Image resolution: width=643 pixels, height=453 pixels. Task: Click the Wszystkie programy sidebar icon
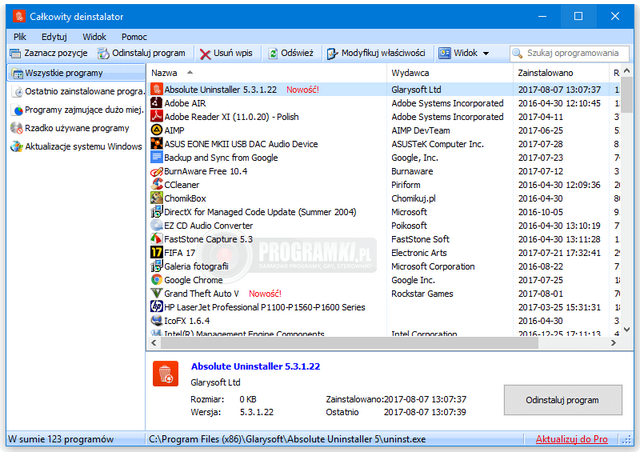coord(18,73)
